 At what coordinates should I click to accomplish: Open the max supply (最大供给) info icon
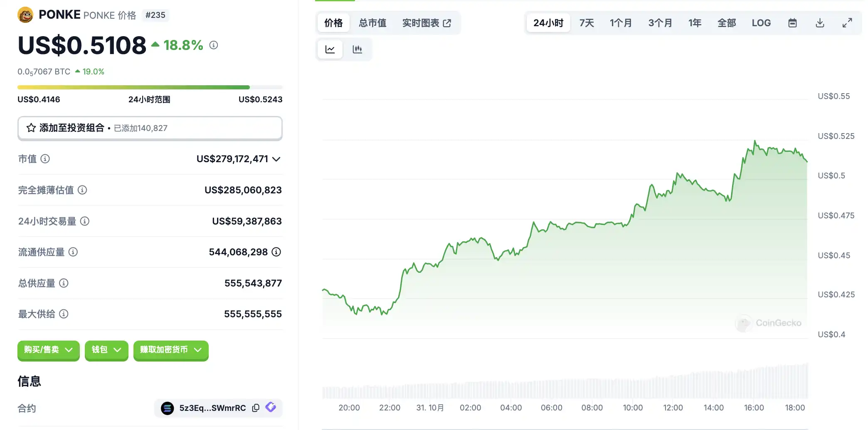[64, 314]
